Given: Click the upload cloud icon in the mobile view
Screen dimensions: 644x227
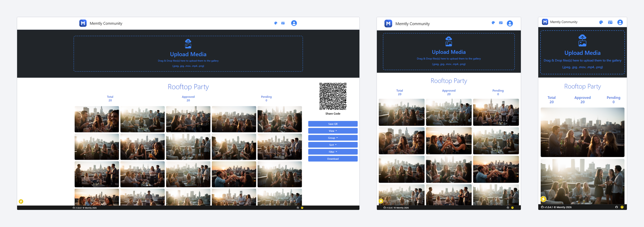Looking at the screenshot, I should (x=583, y=40).
